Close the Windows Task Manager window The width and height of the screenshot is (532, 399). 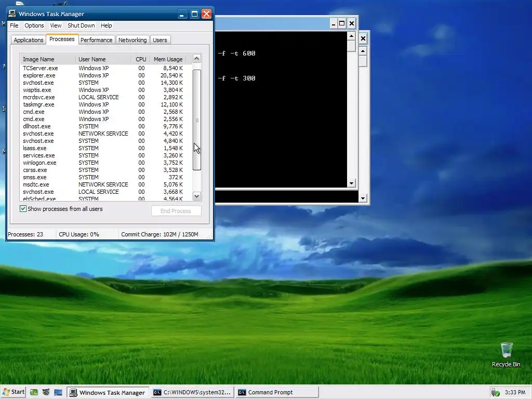(206, 14)
